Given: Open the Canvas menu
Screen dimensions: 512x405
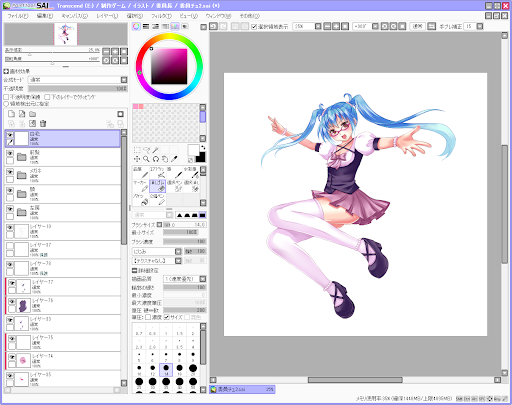Looking at the screenshot, I should 75,16.
